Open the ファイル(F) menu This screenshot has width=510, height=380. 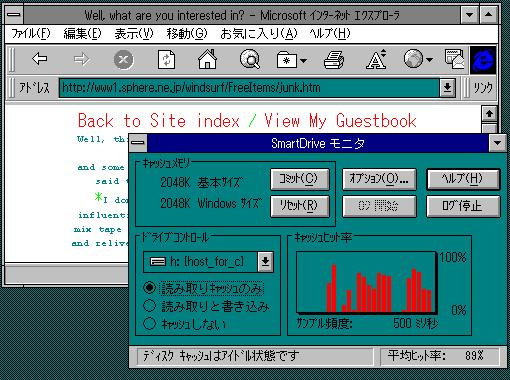[x=31, y=34]
